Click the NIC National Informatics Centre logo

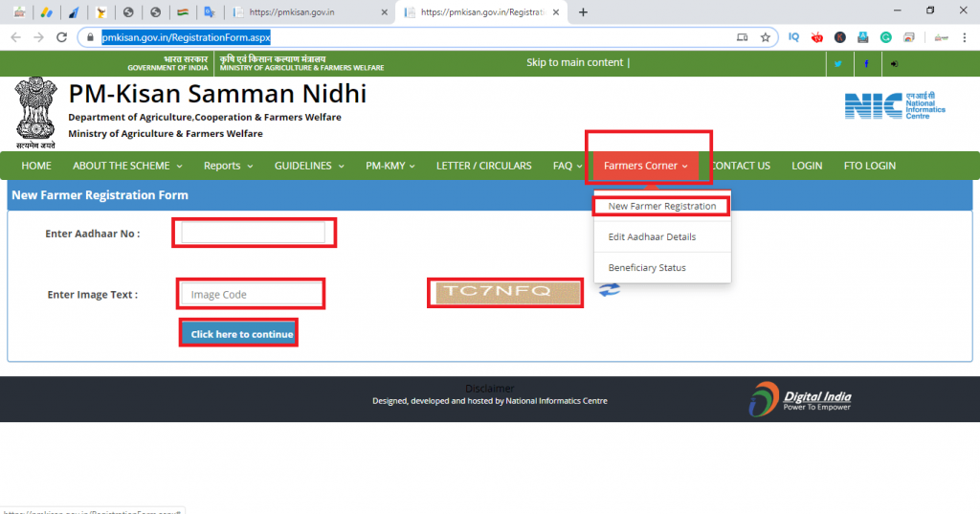[x=895, y=105]
